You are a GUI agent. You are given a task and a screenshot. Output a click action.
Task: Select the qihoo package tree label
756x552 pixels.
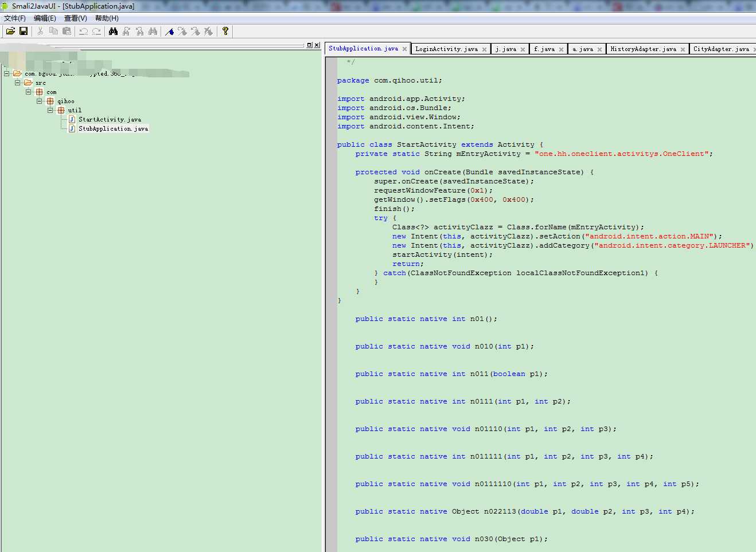[65, 101]
